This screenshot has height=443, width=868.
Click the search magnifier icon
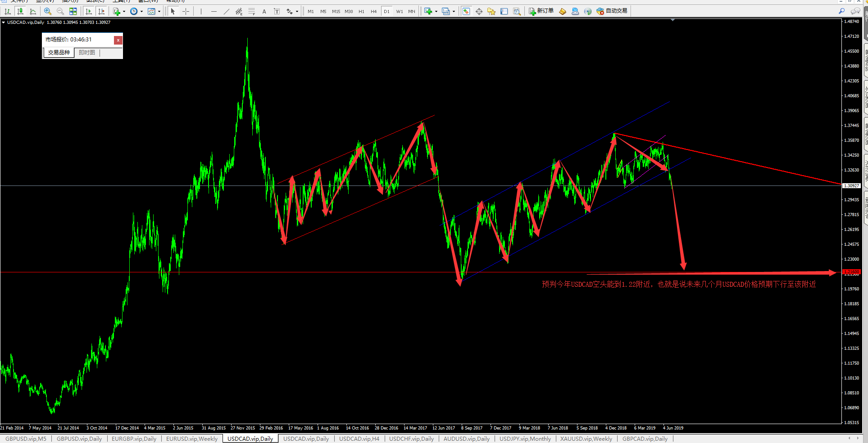pos(841,11)
